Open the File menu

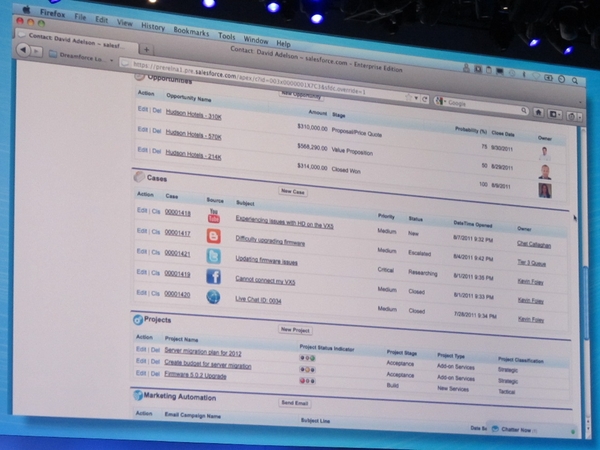click(x=80, y=17)
